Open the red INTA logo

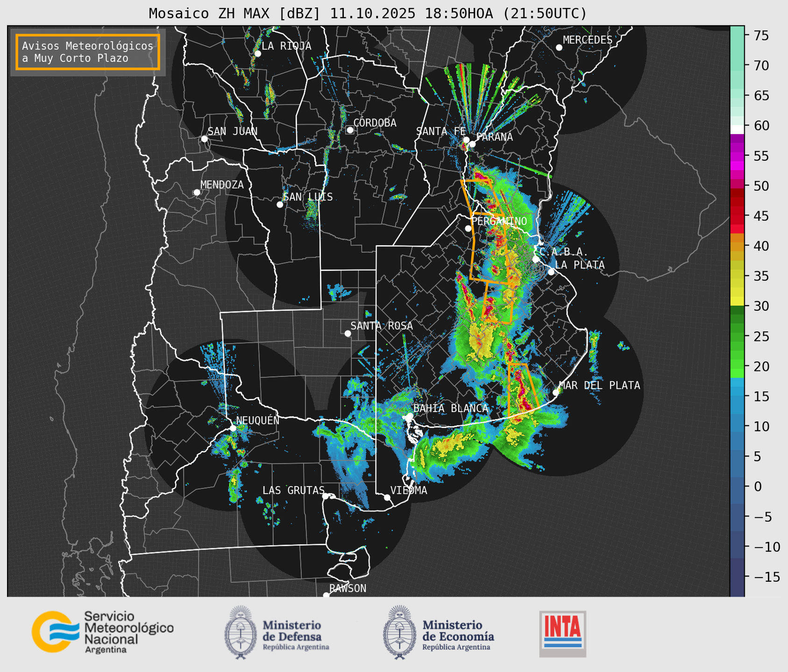click(x=562, y=633)
